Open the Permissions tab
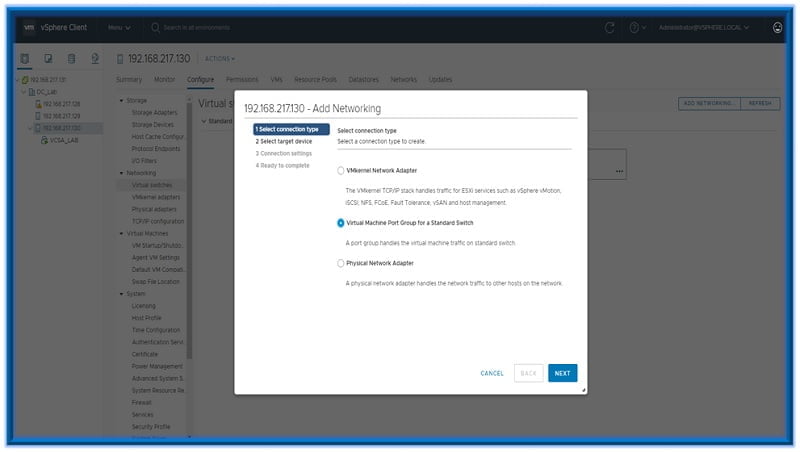Viewport: 800px width, 452px height. pyautogui.click(x=242, y=79)
